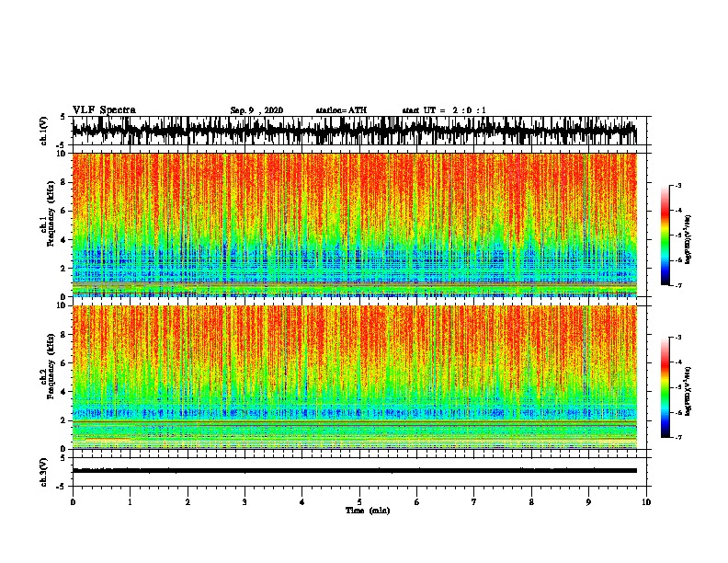Viewport: 728px width, 563px height.
Task: Click the "station=ATH" label
Action: tap(341, 110)
